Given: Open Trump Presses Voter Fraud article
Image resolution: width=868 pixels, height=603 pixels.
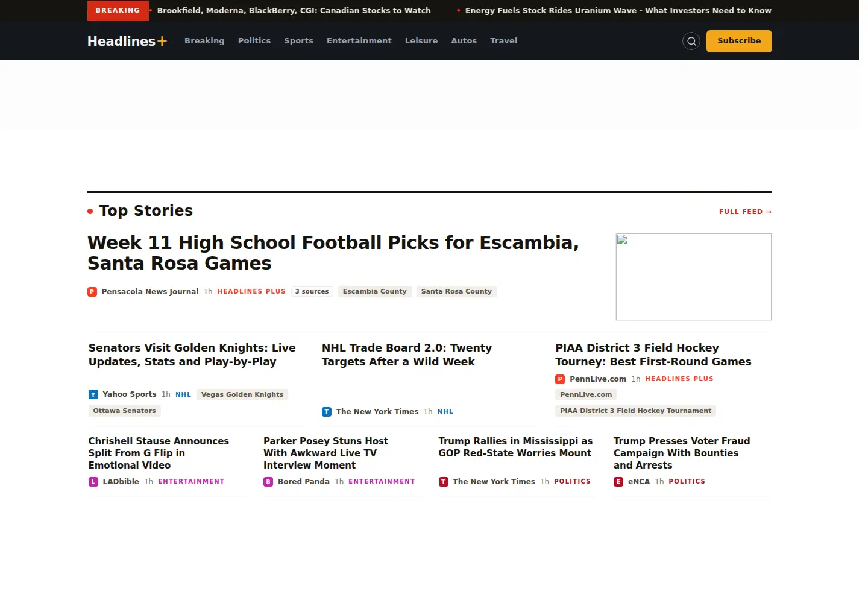Looking at the screenshot, I should [682, 453].
